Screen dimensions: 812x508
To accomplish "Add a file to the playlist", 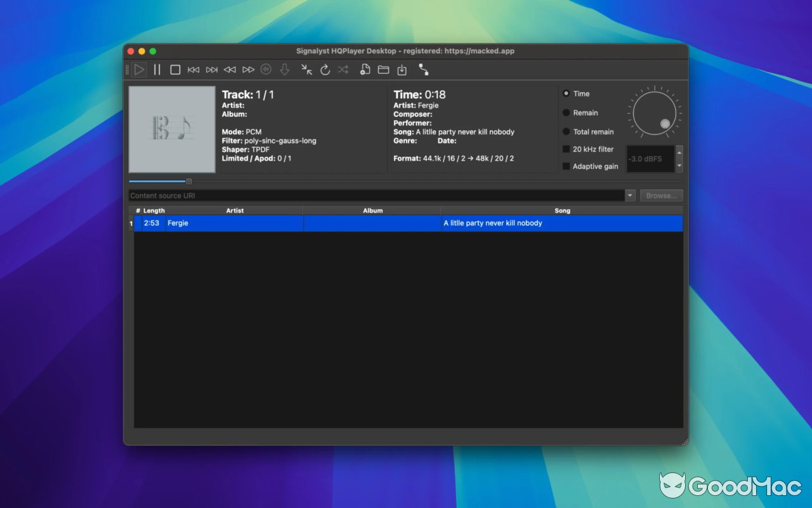I will [x=365, y=70].
